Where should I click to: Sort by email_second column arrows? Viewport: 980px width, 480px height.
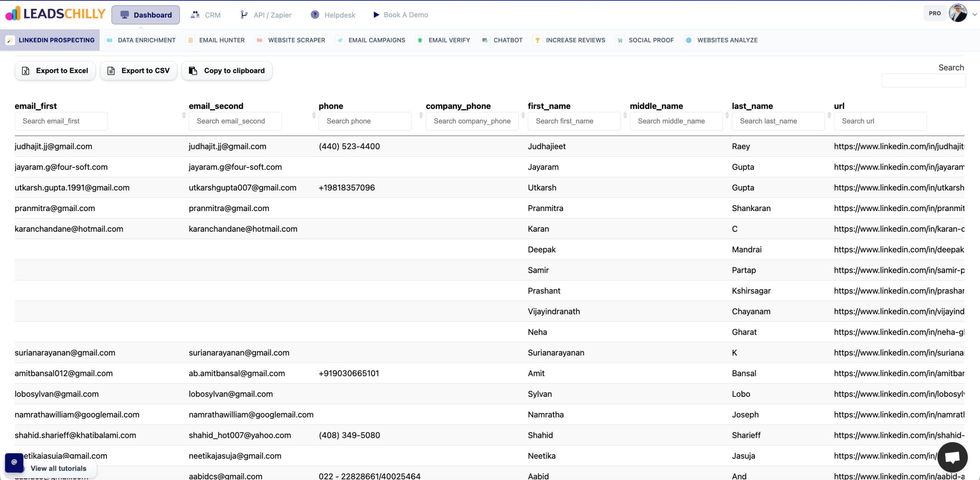coord(314,115)
